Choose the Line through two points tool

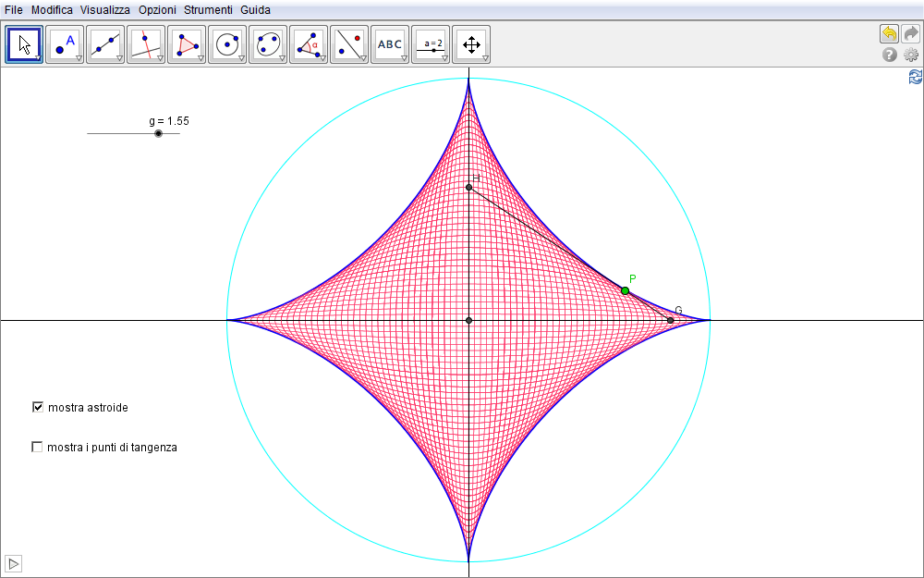[x=105, y=44]
